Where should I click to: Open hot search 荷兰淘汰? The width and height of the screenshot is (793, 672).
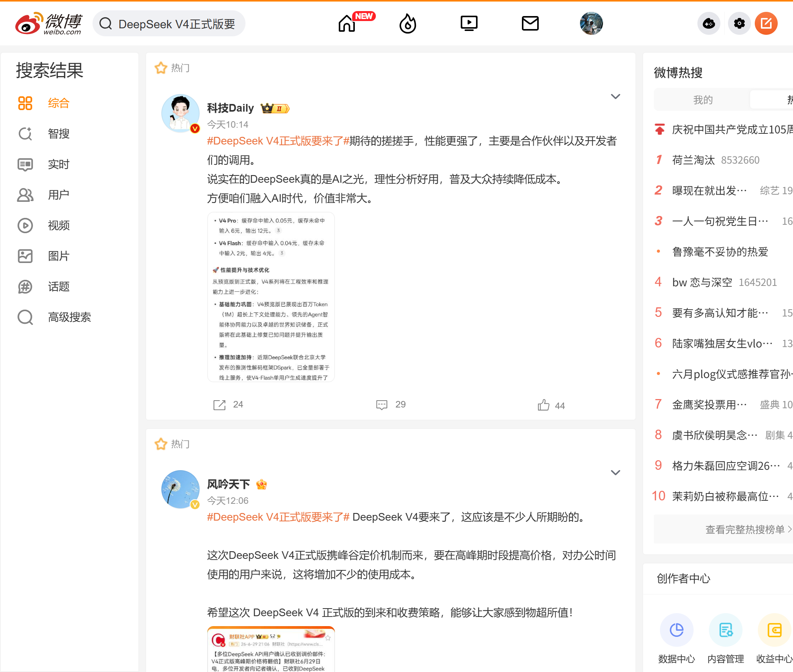point(693,160)
